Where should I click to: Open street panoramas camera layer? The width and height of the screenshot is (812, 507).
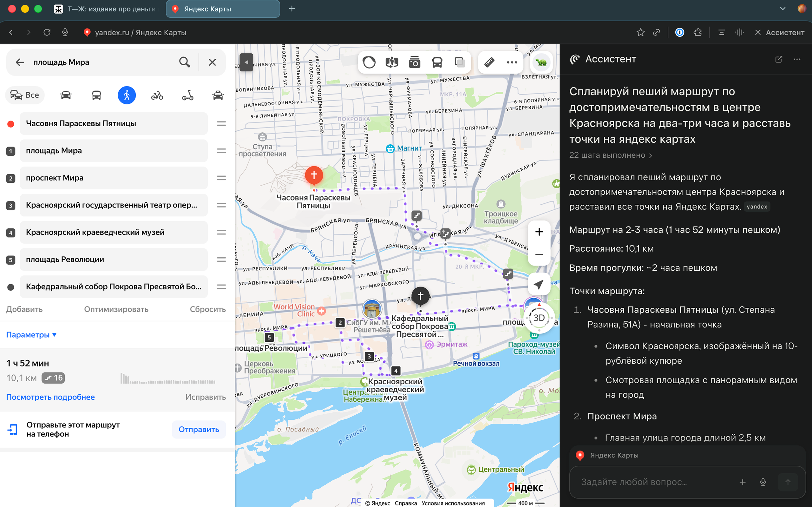[414, 63]
